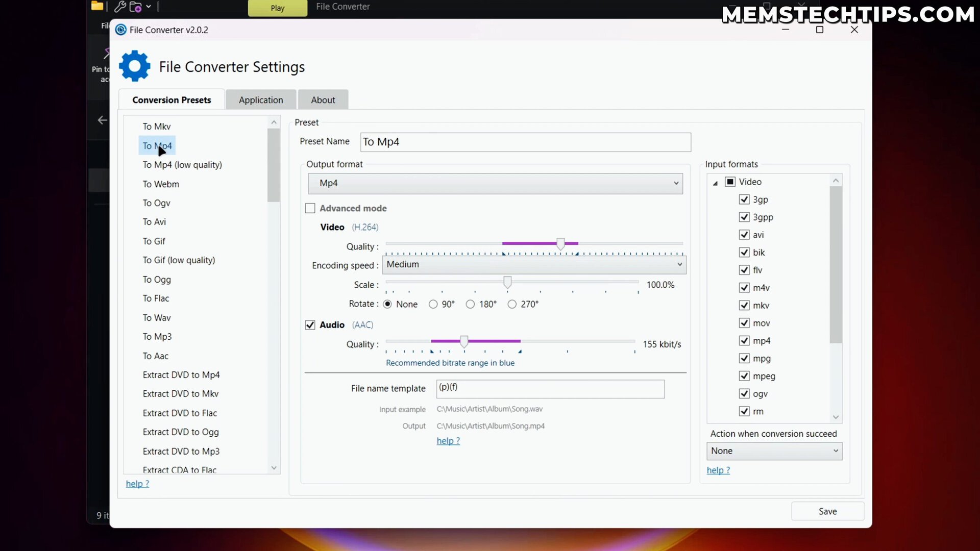The height and width of the screenshot is (551, 980).
Task: Select the To Webm preset
Action: point(161,184)
